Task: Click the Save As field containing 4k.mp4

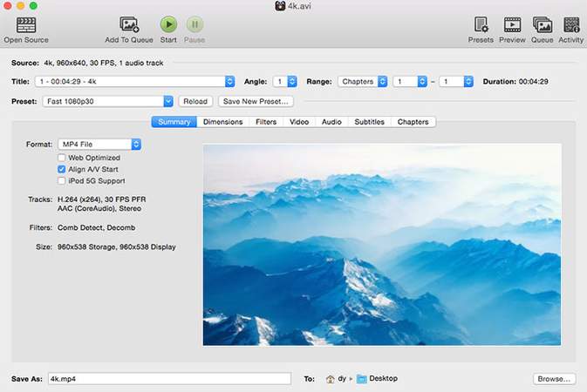Action: [169, 379]
